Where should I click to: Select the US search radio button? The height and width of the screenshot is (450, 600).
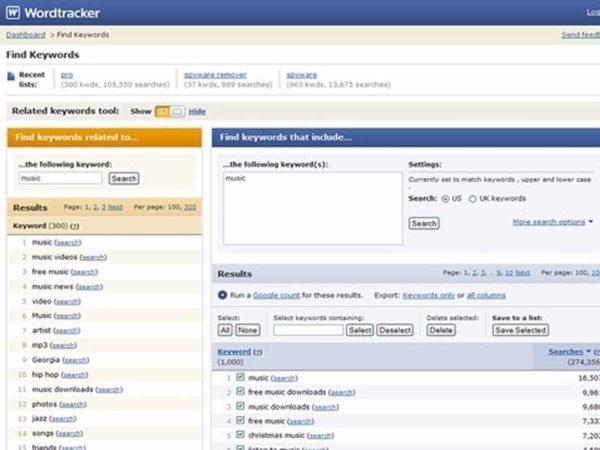445,198
